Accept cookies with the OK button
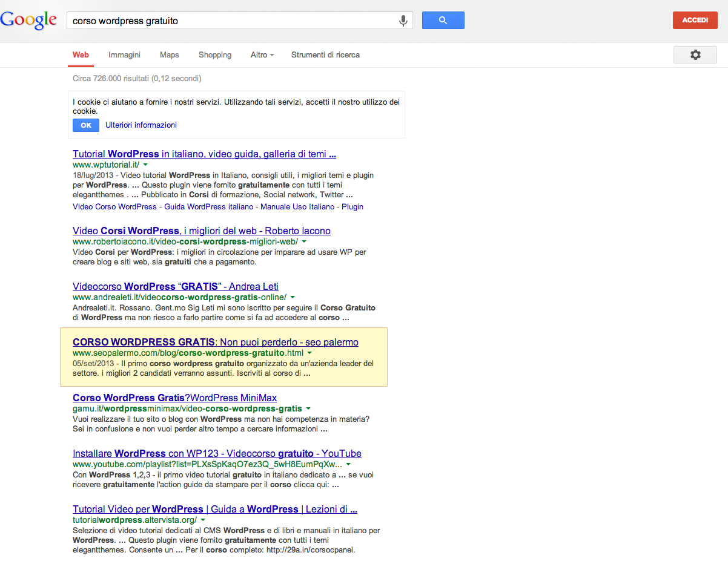 (86, 125)
